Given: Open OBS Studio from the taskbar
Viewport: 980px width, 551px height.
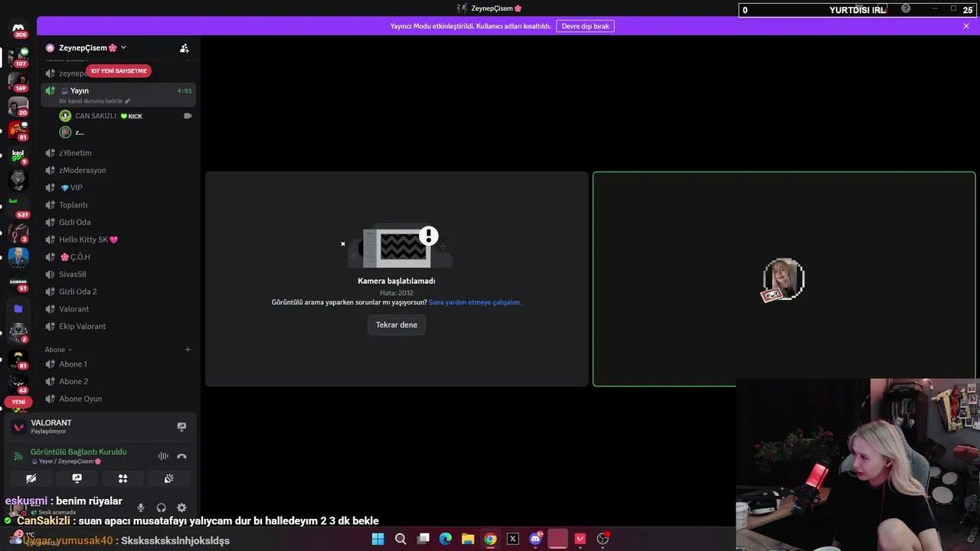Looking at the screenshot, I should click(x=603, y=539).
